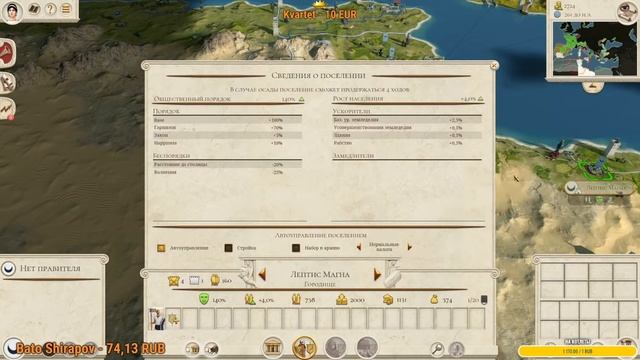Click the population count icon
640x360 pixels.
click(x=296, y=300)
